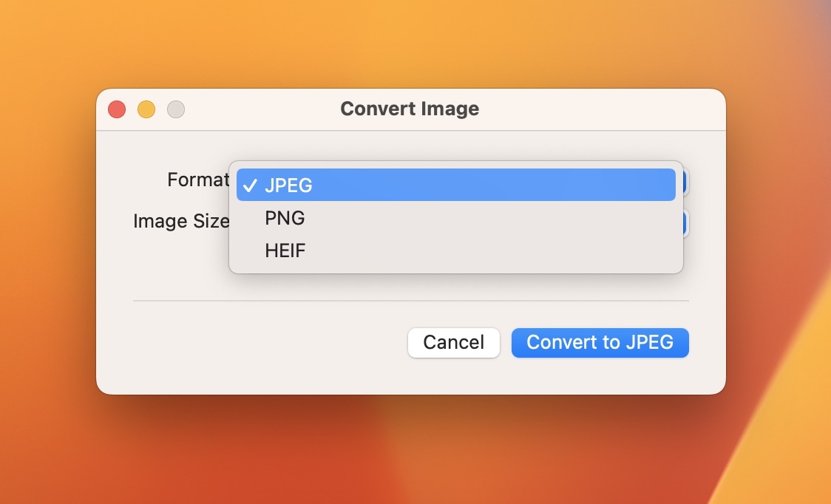831x504 pixels.
Task: Click Convert to JPEG
Action: point(600,342)
